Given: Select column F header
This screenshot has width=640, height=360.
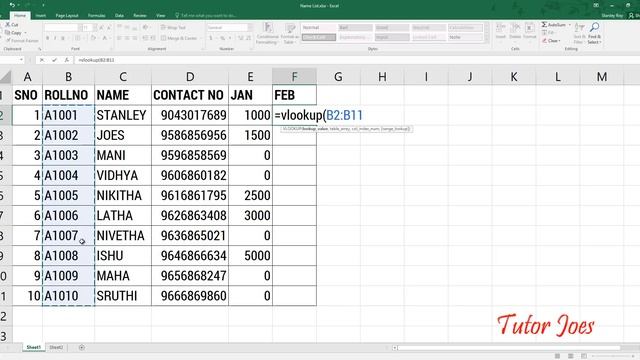Looking at the screenshot, I should pos(294,76).
